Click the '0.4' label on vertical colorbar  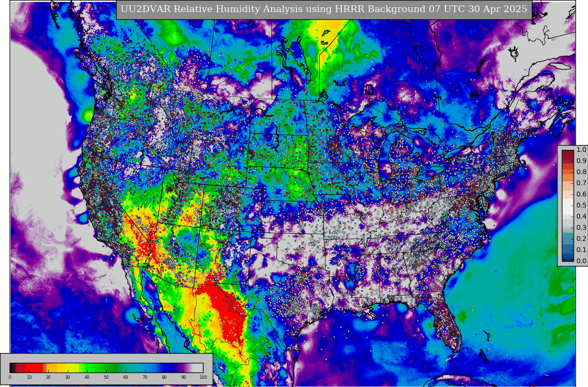(581, 217)
